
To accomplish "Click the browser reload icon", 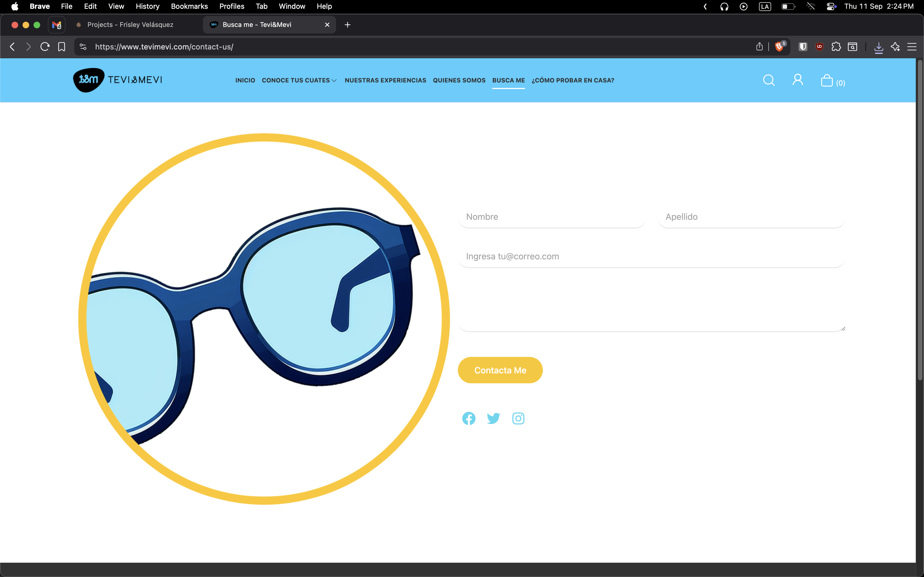I will pos(45,46).
